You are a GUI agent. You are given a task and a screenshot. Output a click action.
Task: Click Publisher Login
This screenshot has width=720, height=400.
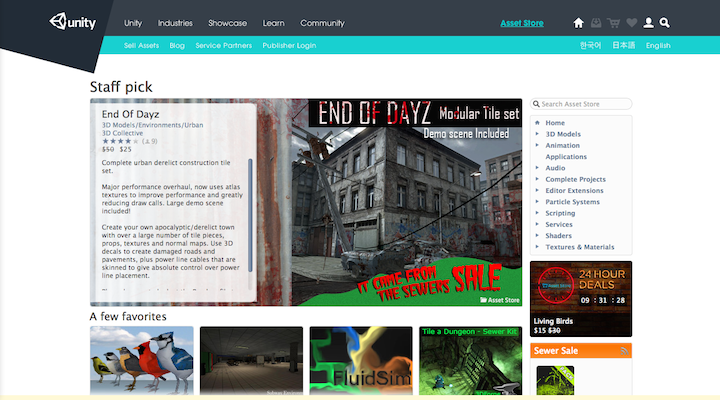(x=289, y=45)
